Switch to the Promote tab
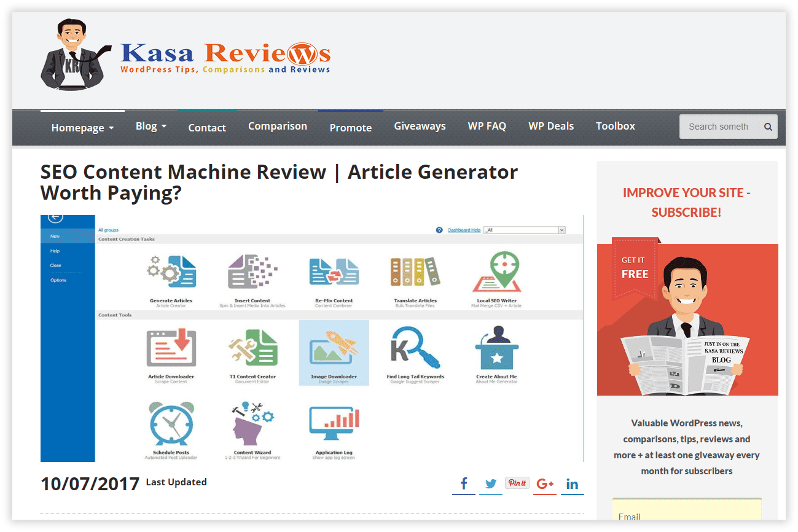Screen dimensions: 798x532 click(x=350, y=127)
